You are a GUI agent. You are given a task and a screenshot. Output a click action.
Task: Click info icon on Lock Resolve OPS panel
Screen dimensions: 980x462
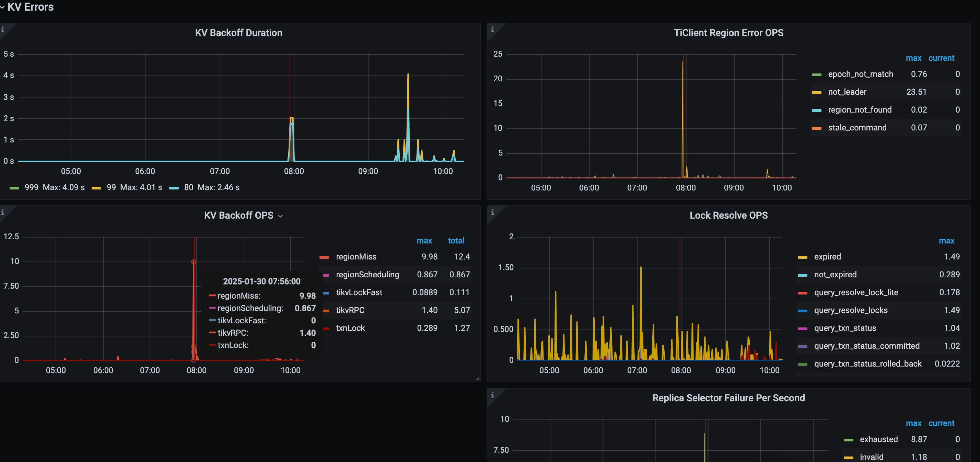tap(492, 212)
